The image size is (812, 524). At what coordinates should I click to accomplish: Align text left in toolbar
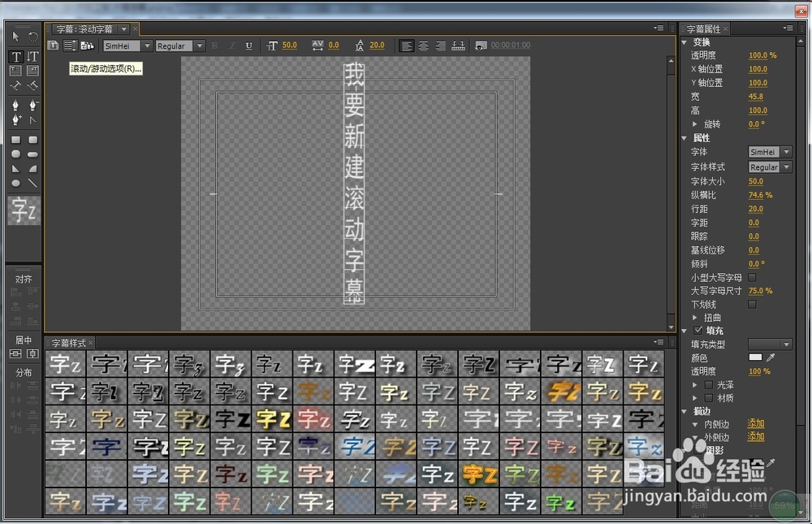click(x=407, y=46)
